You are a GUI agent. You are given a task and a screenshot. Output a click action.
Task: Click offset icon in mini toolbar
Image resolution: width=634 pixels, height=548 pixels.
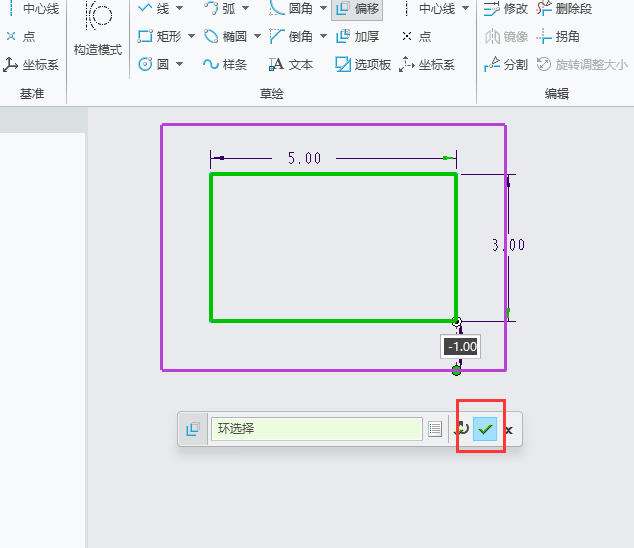[193, 429]
